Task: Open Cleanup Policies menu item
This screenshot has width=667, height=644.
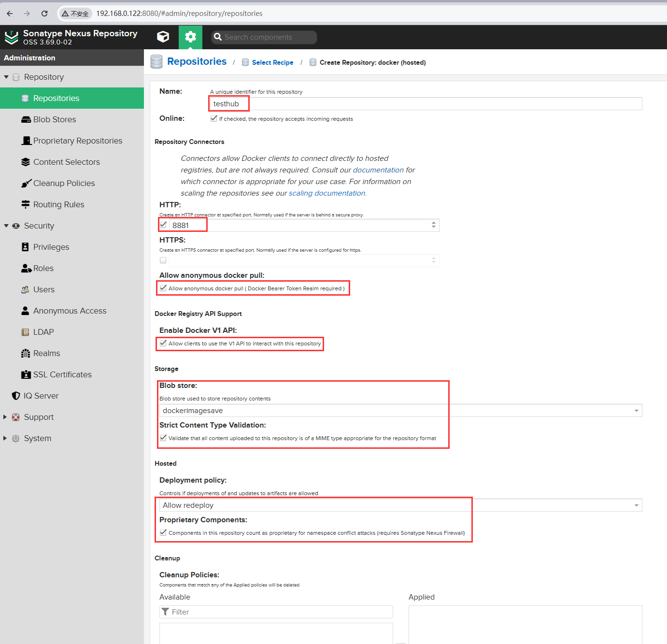Action: [72, 183]
